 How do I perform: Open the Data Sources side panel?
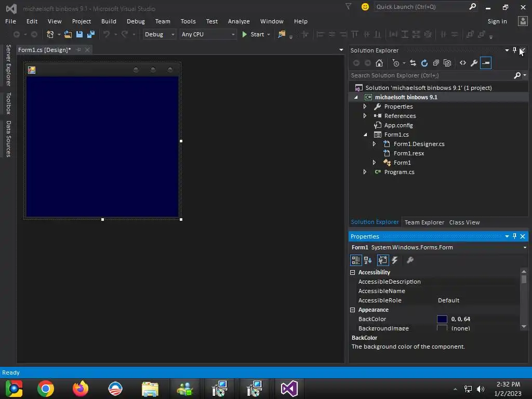[8, 139]
